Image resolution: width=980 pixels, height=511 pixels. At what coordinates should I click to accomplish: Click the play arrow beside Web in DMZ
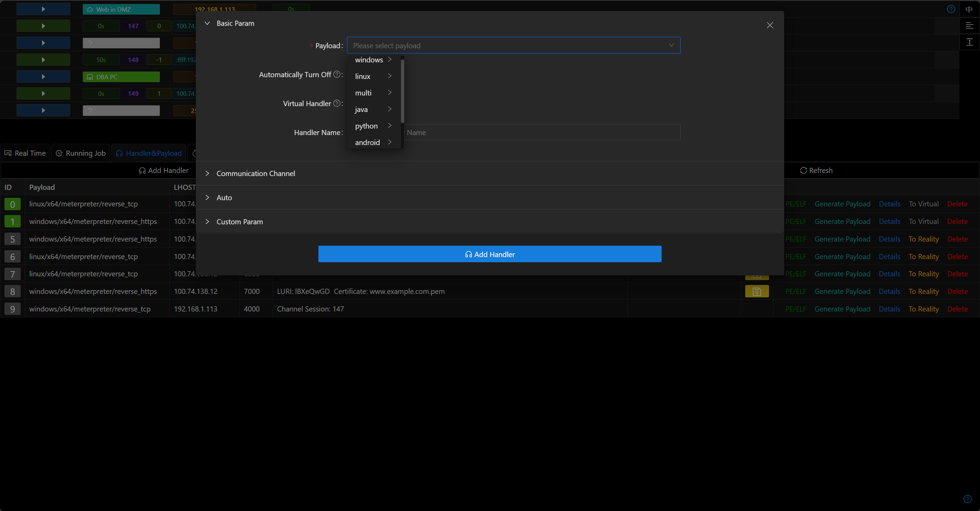[x=43, y=9]
